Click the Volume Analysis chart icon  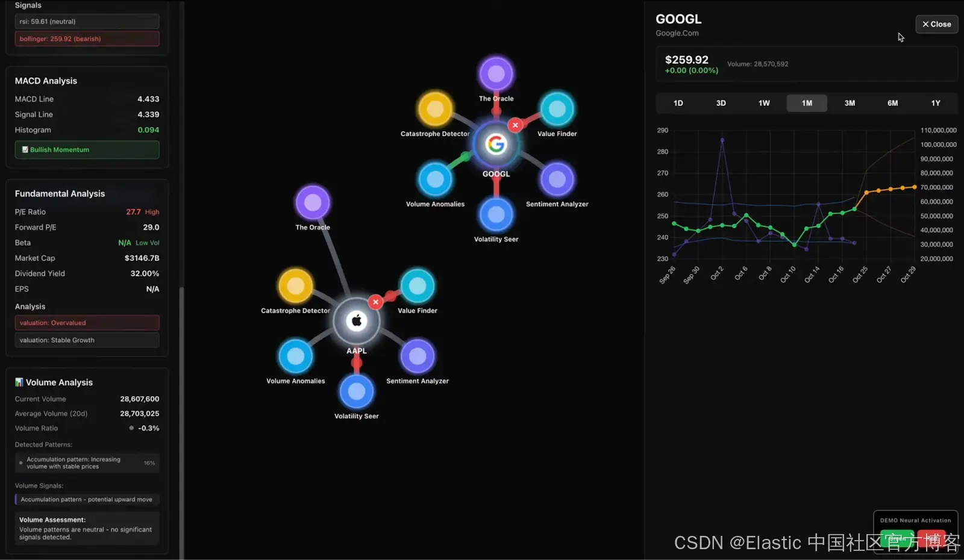[x=19, y=382]
